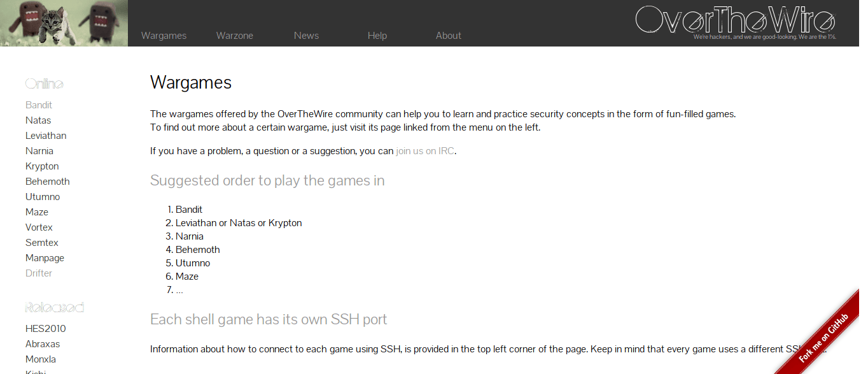
Task: Open HES2010 under the Released section
Action: (x=46, y=329)
